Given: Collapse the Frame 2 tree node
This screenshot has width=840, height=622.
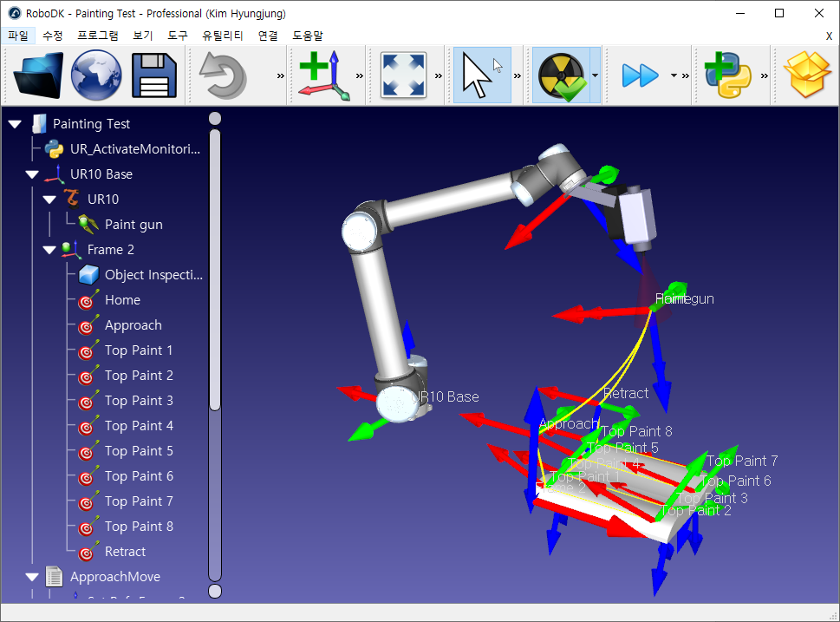Looking at the screenshot, I should pos(49,250).
